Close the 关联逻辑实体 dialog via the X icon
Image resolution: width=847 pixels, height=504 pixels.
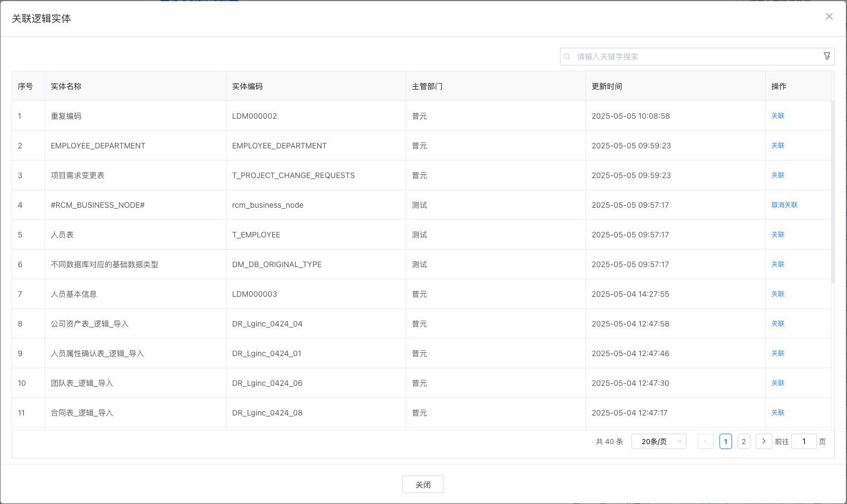pyautogui.click(x=829, y=16)
